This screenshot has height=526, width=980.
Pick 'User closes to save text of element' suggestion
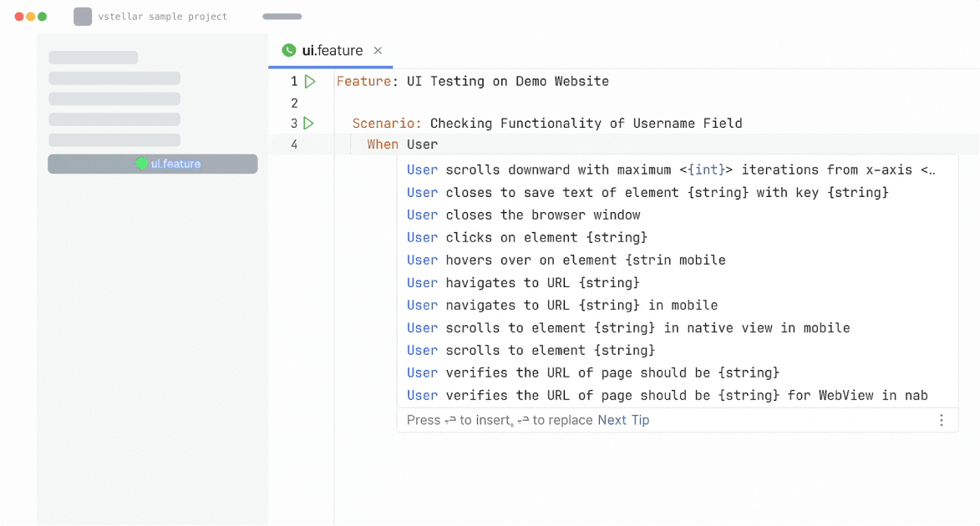647,193
